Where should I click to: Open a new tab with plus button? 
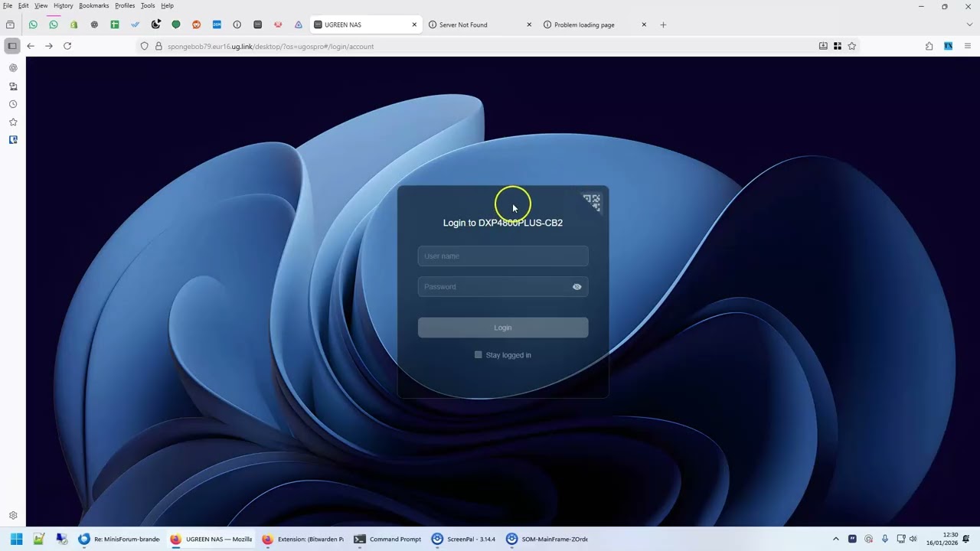(x=663, y=24)
